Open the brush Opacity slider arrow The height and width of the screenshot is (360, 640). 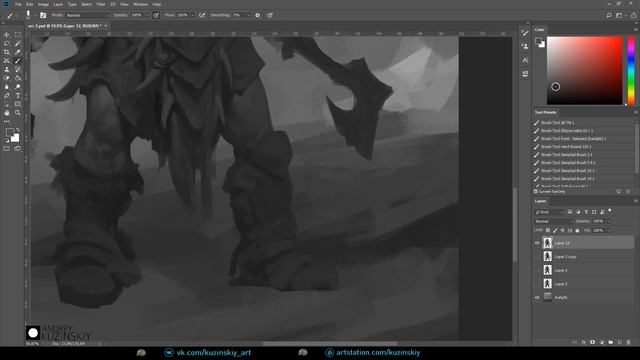point(146,15)
